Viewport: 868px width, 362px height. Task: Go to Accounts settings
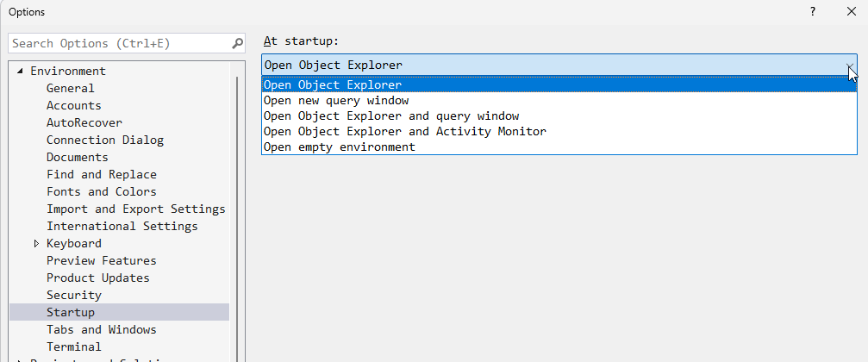pyautogui.click(x=74, y=106)
